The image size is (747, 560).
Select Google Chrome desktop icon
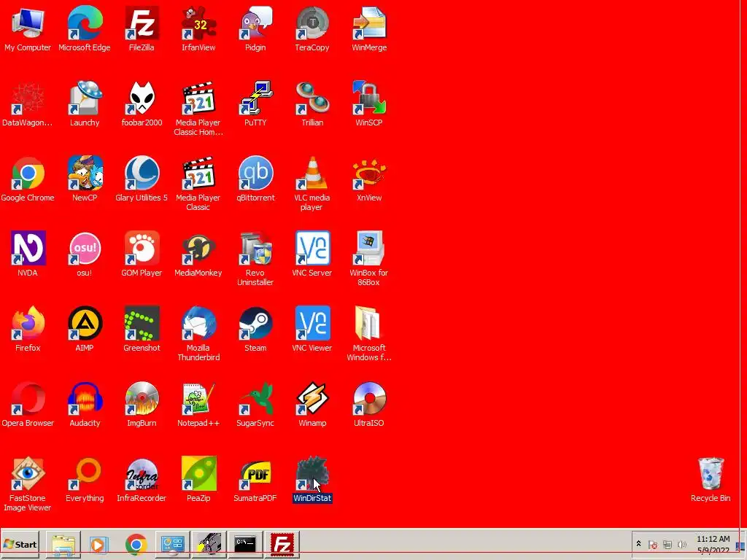point(28,174)
